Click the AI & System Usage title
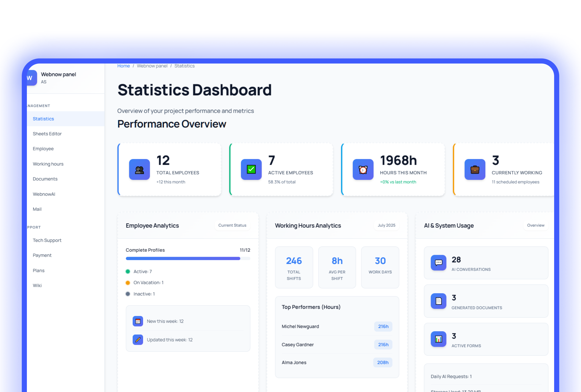Screen dimensions: 581x392 [449, 226]
